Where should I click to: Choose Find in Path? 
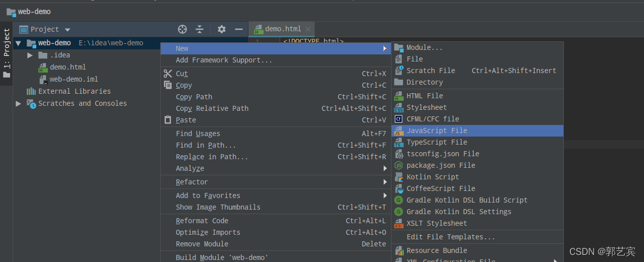[276, 145]
